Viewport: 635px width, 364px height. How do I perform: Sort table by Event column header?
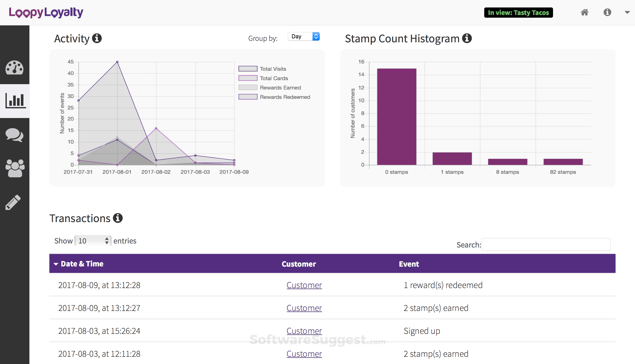tap(408, 264)
